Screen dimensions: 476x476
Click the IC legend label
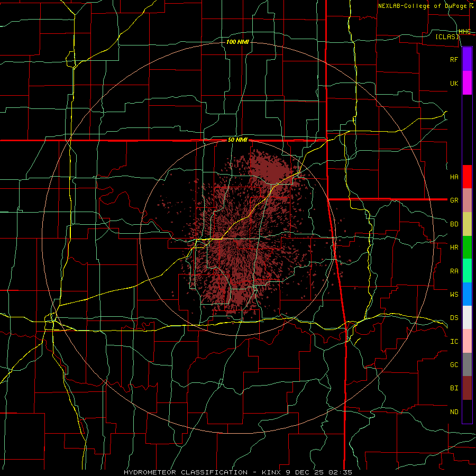(454, 342)
